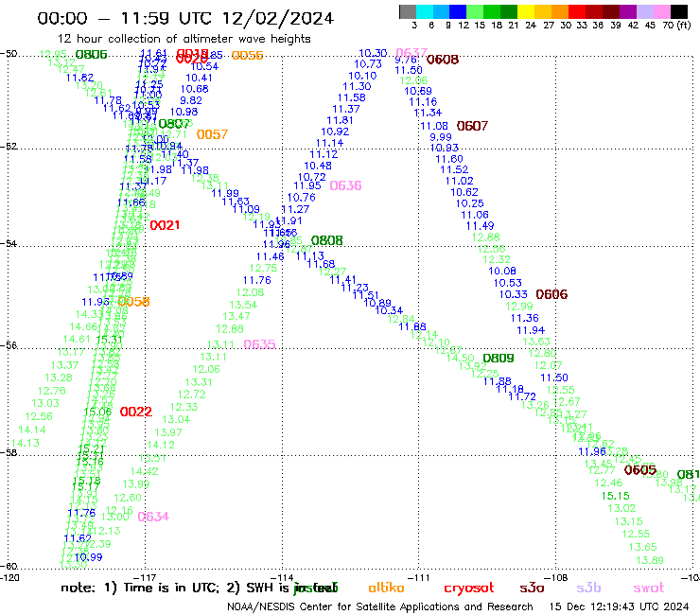This screenshot has width=700, height=615.
Task: Select the 'cryosat' satellite legend label
Action: 469,588
